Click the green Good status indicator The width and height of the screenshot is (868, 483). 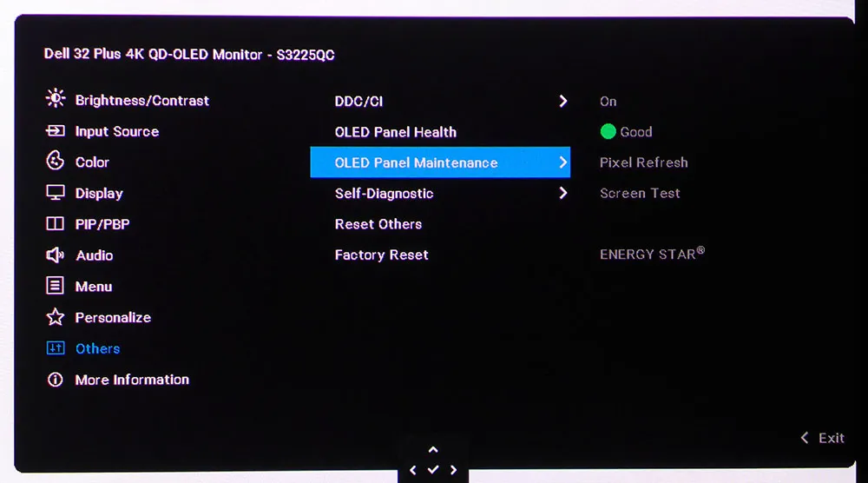[608, 131]
